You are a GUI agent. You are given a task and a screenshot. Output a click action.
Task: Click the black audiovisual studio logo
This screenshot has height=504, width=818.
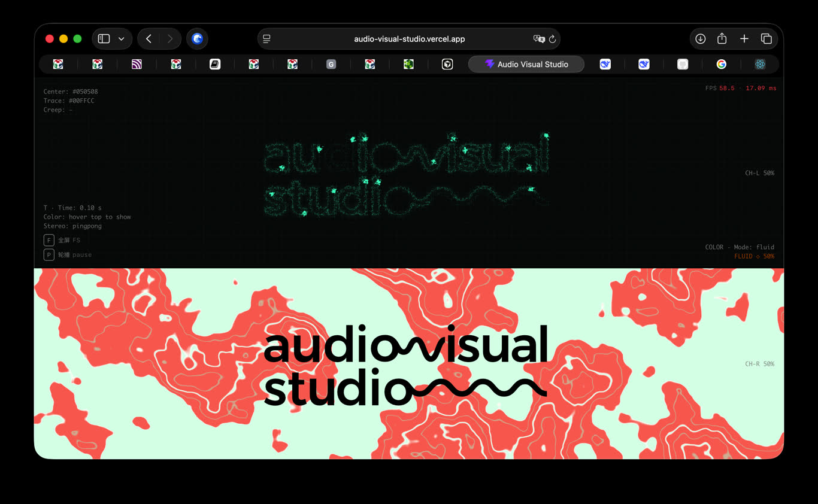(x=405, y=365)
